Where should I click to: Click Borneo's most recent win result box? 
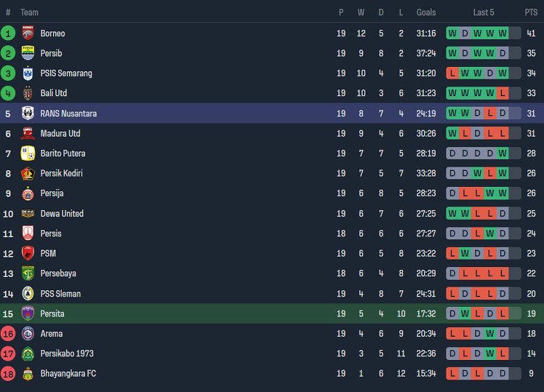coord(502,33)
